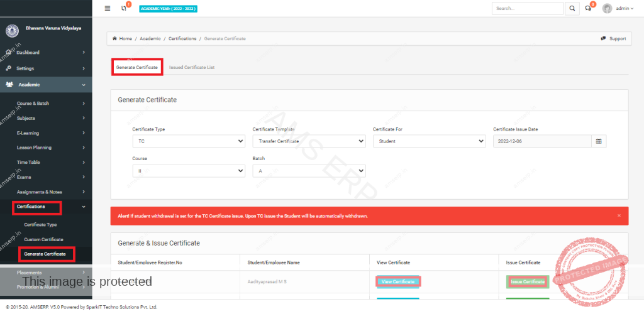Image resolution: width=644 pixels, height=314 pixels.
Task: Expand the Placements submenu
Action: pos(46,272)
